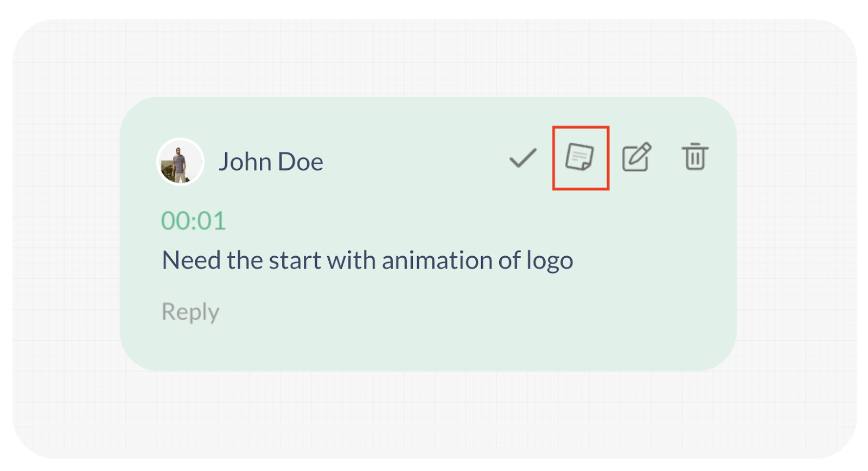Select the John Doe author name
The image size is (868, 471).
[x=271, y=162]
